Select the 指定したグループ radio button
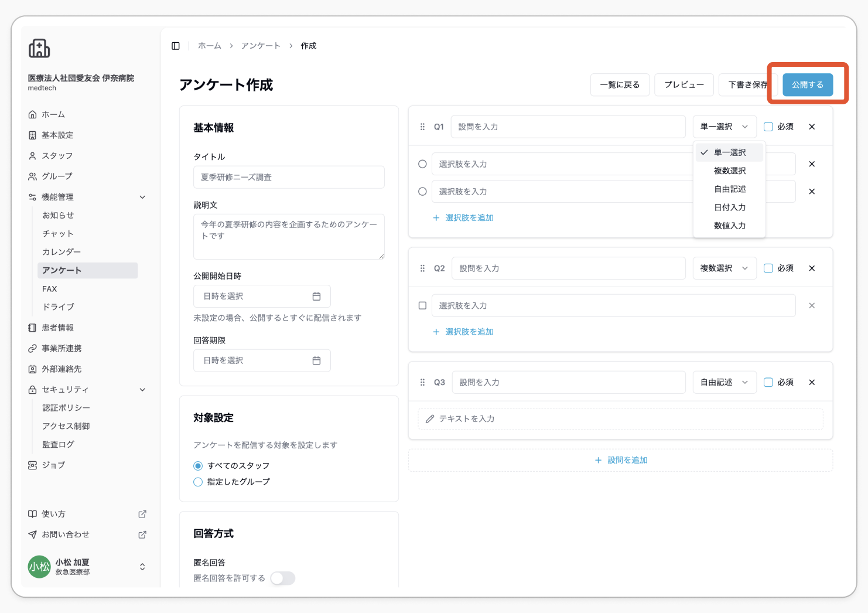Screen dimensions: 868x613 (198, 482)
